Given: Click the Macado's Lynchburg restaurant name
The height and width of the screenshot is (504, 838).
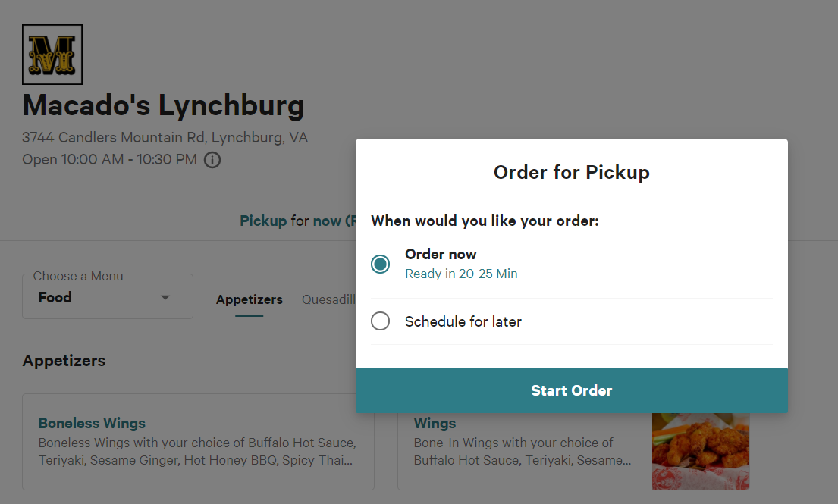Looking at the screenshot, I should [163, 105].
